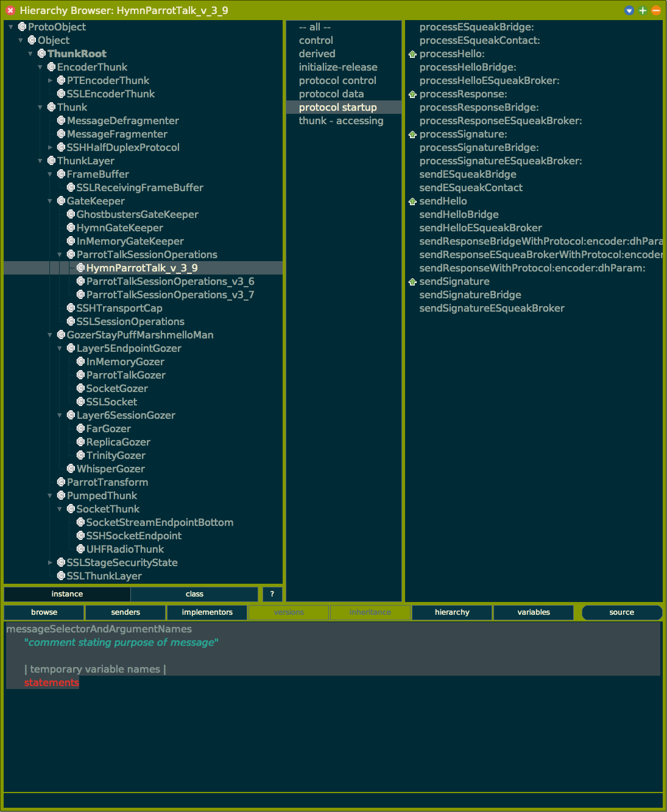This screenshot has width=667, height=812.
Task: Click the class icon beside ParrotTransform
Action: tap(61, 482)
